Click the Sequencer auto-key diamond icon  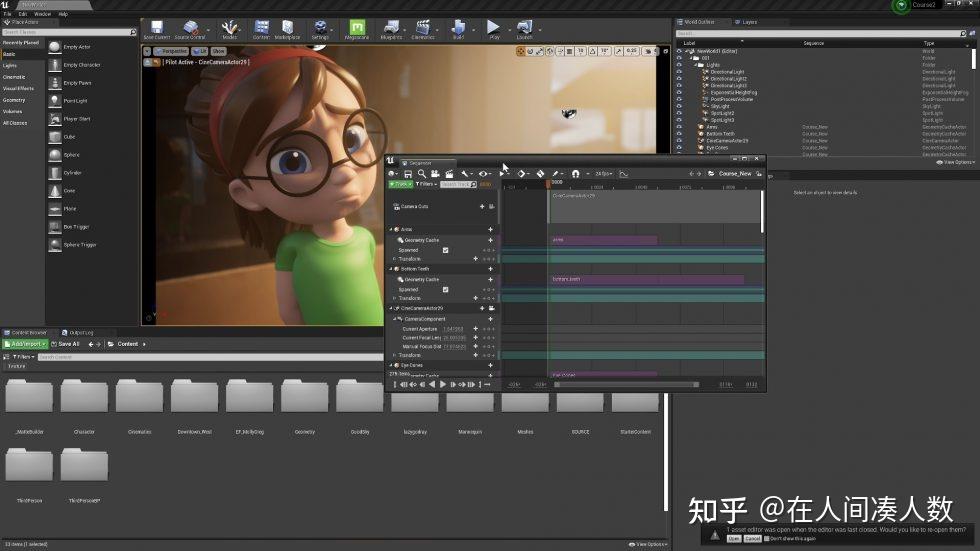541,174
